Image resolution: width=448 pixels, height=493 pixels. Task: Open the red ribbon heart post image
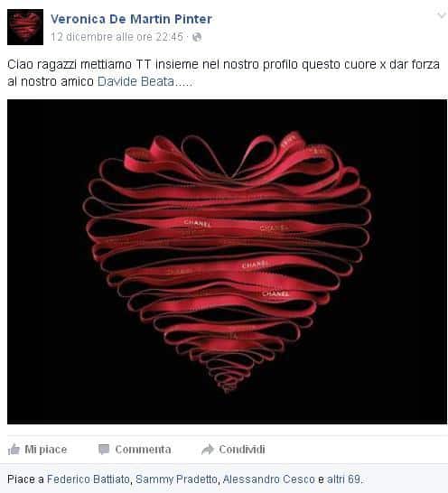227,262
